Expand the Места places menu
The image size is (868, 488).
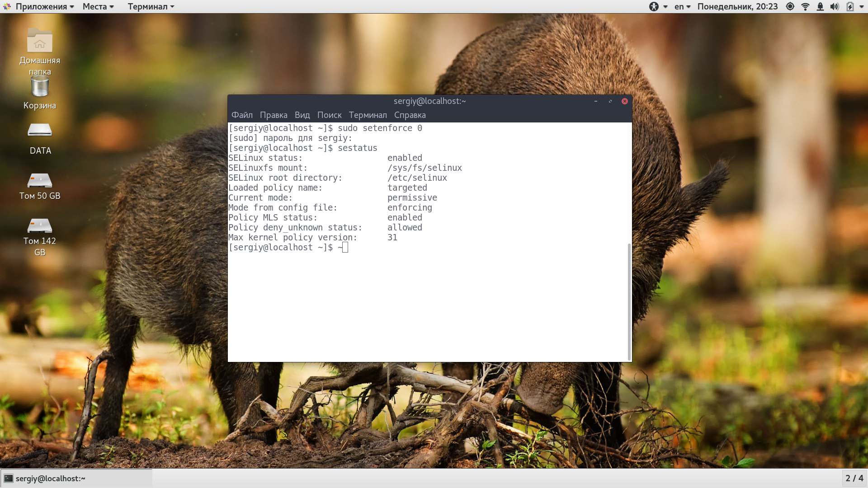click(x=98, y=6)
